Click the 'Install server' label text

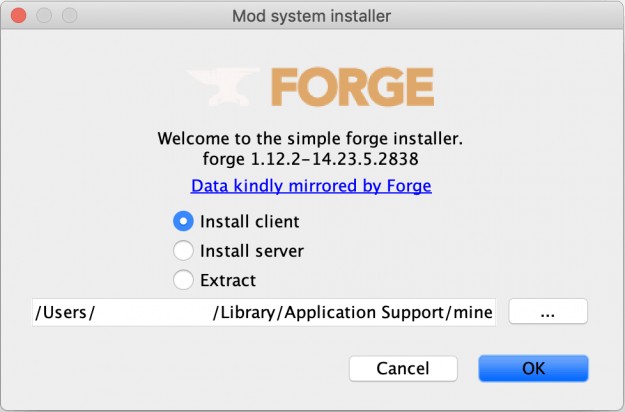[x=252, y=251]
